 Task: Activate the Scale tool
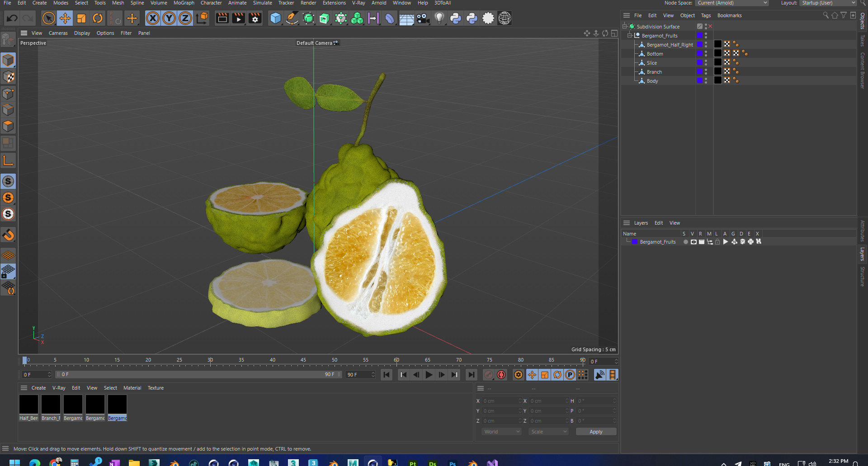click(x=81, y=19)
